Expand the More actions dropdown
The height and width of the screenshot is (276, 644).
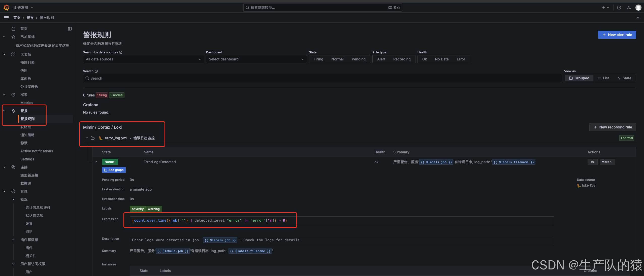click(x=607, y=162)
